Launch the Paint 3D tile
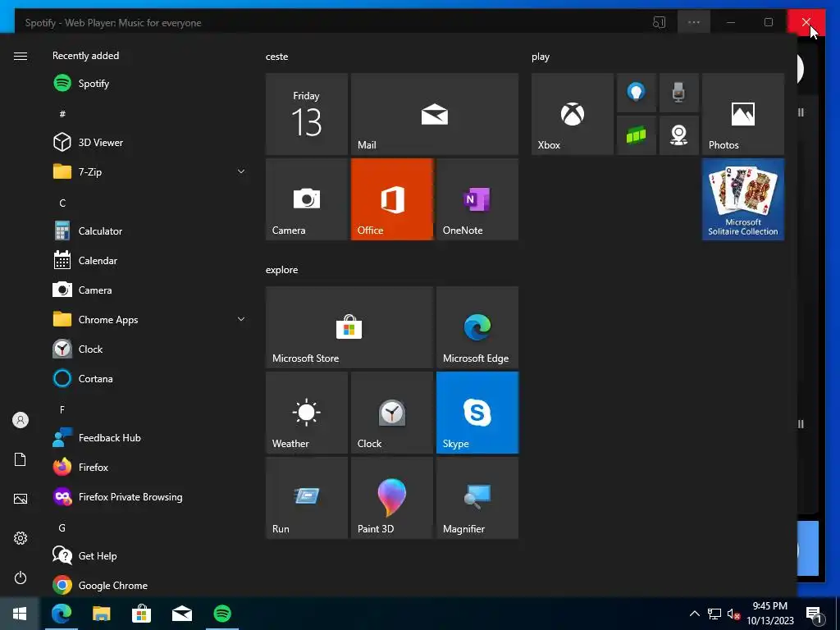Screen dimensions: 840x630 click(x=391, y=498)
